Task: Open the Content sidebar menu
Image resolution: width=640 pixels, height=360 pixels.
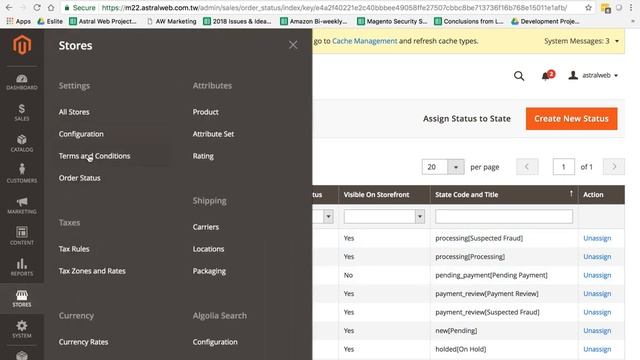Action: tap(22, 236)
